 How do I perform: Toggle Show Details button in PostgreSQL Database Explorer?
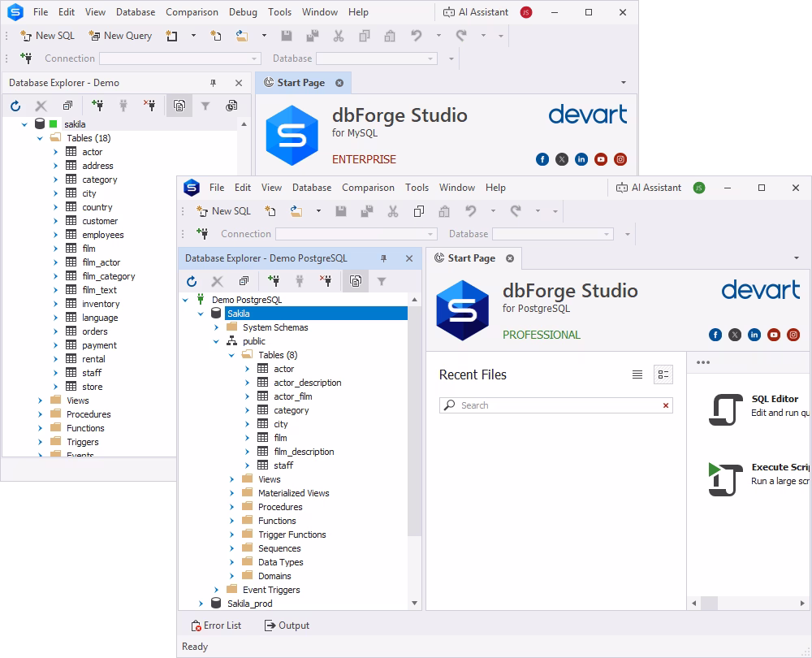click(356, 281)
